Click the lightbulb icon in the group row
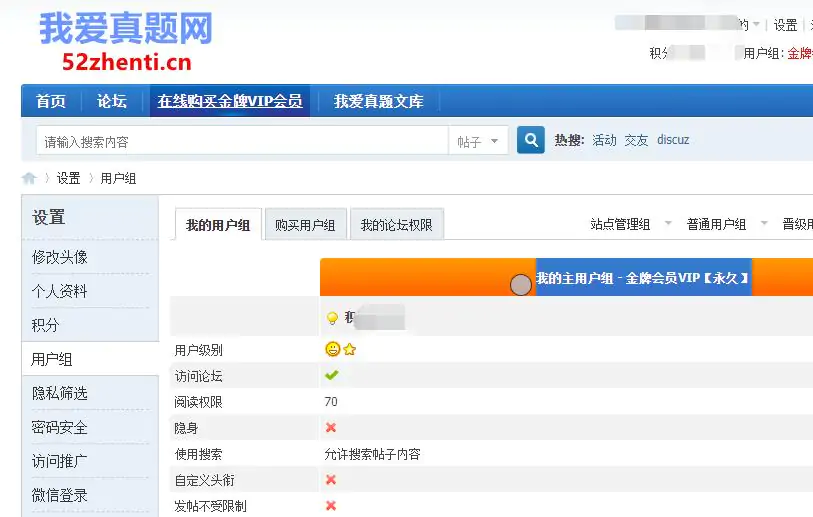This screenshot has width=813, height=517. point(332,317)
